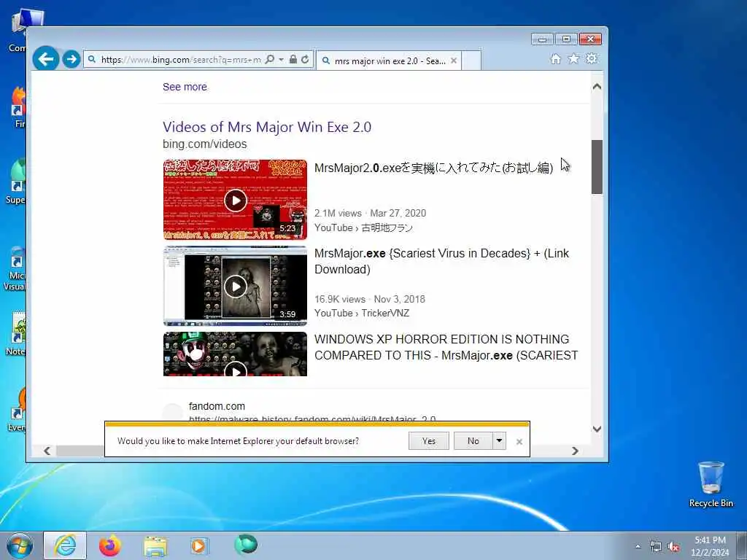Launch Firefox from the taskbar
Image resolution: width=747 pixels, height=560 pixels.
coord(110,545)
